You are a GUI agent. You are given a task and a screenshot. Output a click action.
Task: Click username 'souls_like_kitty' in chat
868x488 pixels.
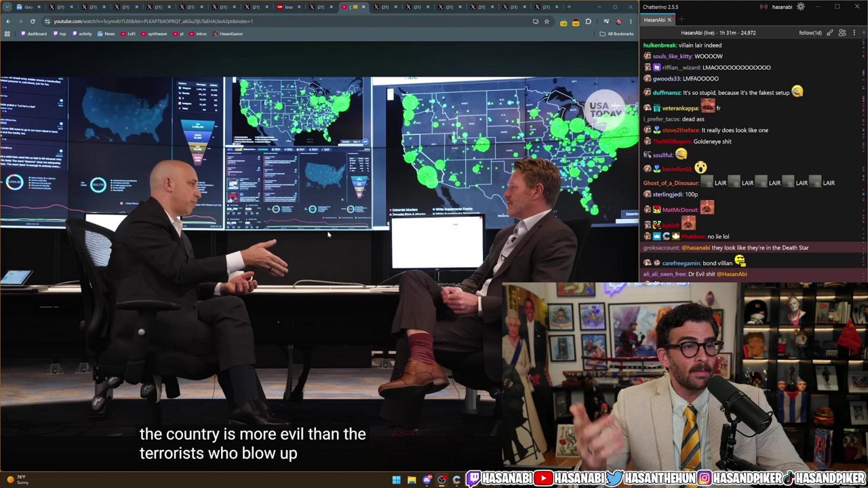click(673, 56)
